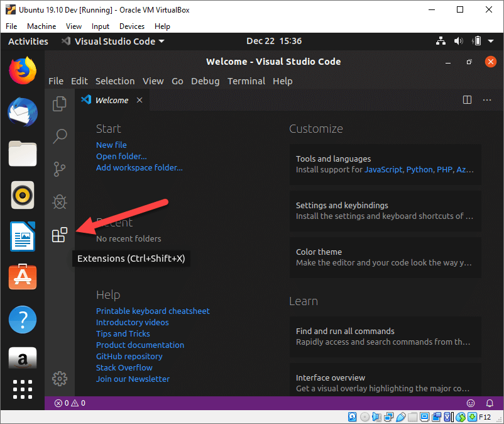
Task: Click the volume icon in top bar
Action: point(458,41)
